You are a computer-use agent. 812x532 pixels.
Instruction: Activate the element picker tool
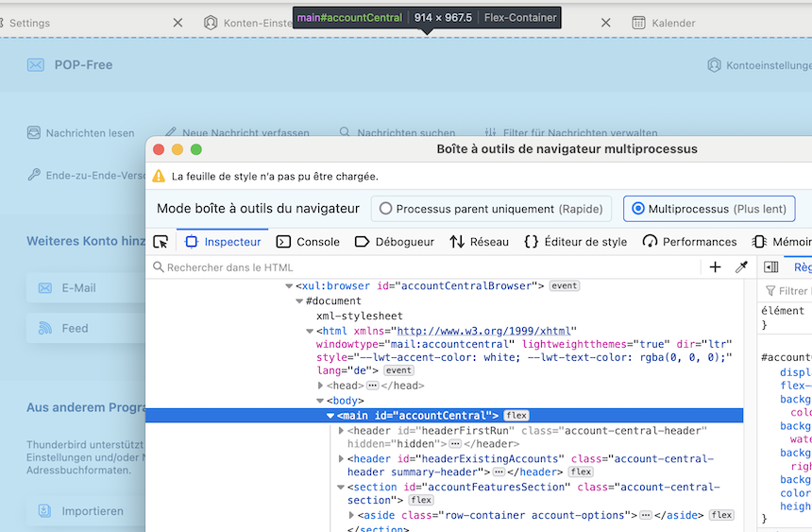pos(161,242)
